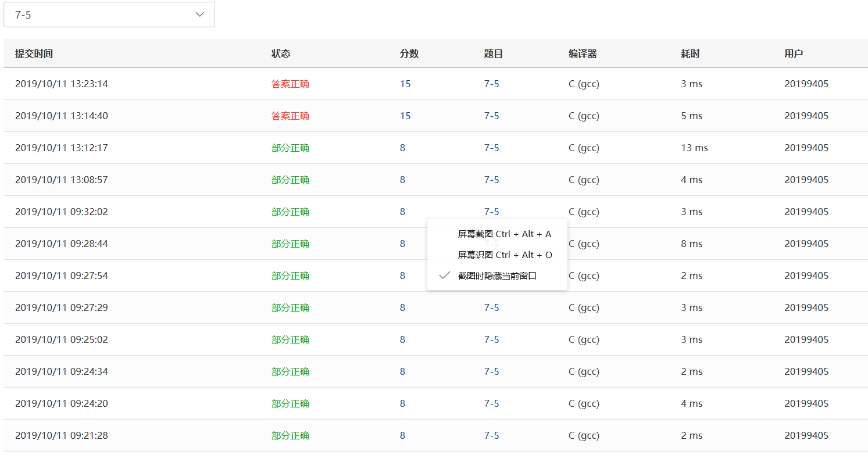This screenshot has width=868, height=458.
Task: Select the timestamp 2019/10/11 09:27:29
Action: [62, 307]
